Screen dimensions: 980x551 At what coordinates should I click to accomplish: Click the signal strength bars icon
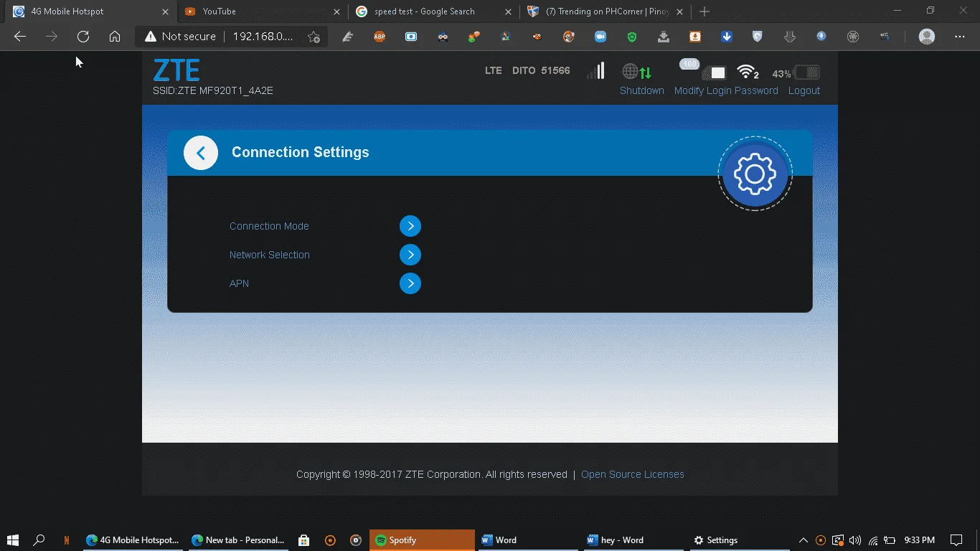click(x=596, y=70)
